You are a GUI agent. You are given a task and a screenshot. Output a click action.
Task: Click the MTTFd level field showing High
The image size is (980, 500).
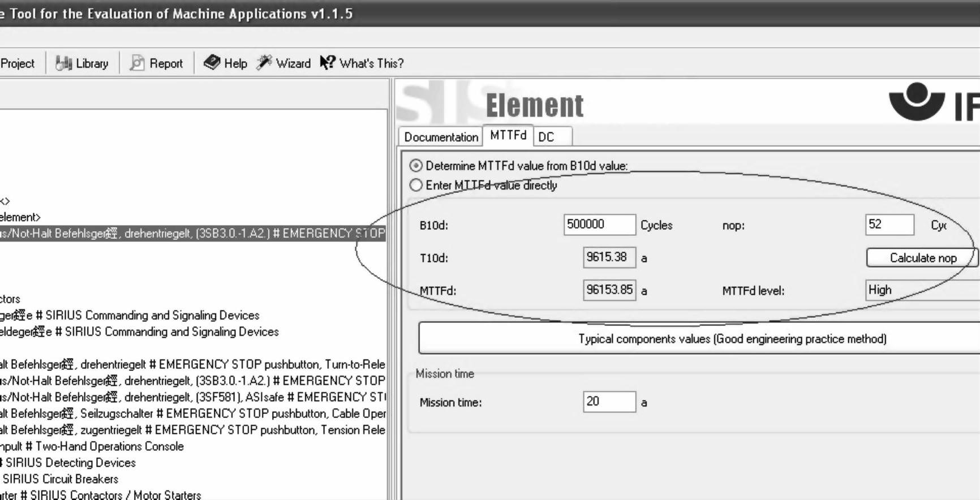(922, 290)
